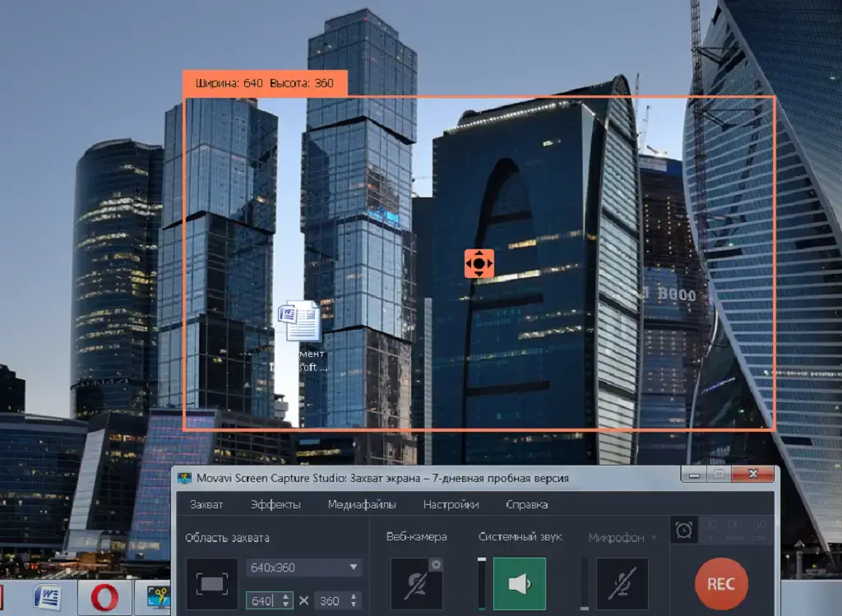Click the system sound volume slider
The height and width of the screenshot is (616, 842).
(481, 584)
